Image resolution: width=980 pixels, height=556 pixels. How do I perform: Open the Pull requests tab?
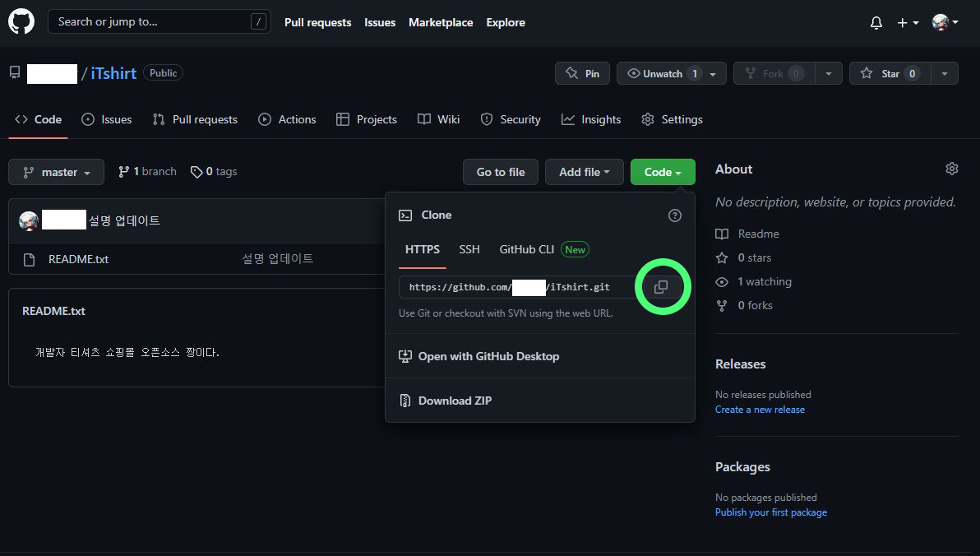(x=195, y=119)
